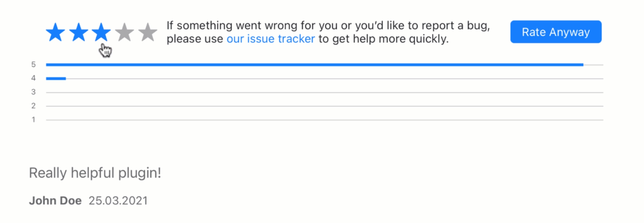Viewport: 644px width, 223px height.
Task: Set rating with the fourth star
Action: click(124, 32)
